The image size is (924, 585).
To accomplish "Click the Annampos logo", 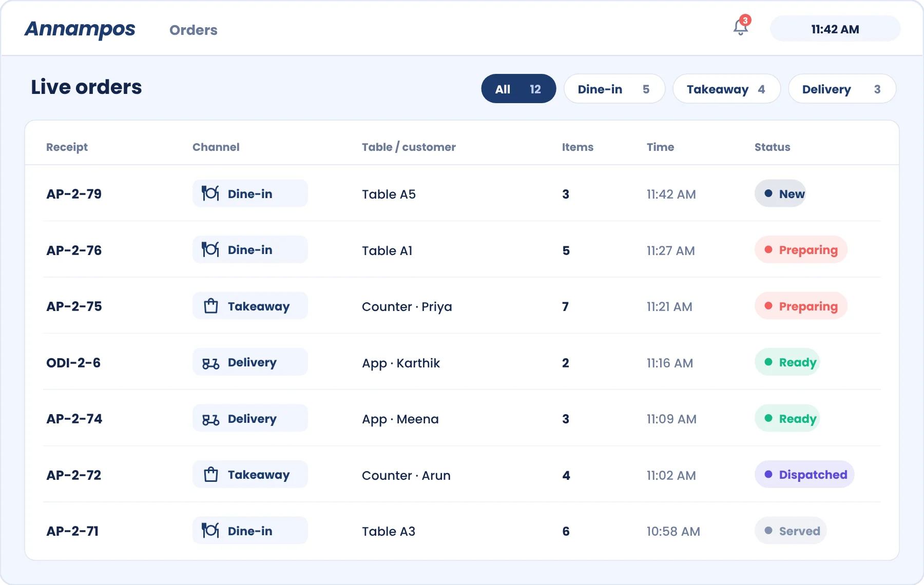I will coord(80,29).
